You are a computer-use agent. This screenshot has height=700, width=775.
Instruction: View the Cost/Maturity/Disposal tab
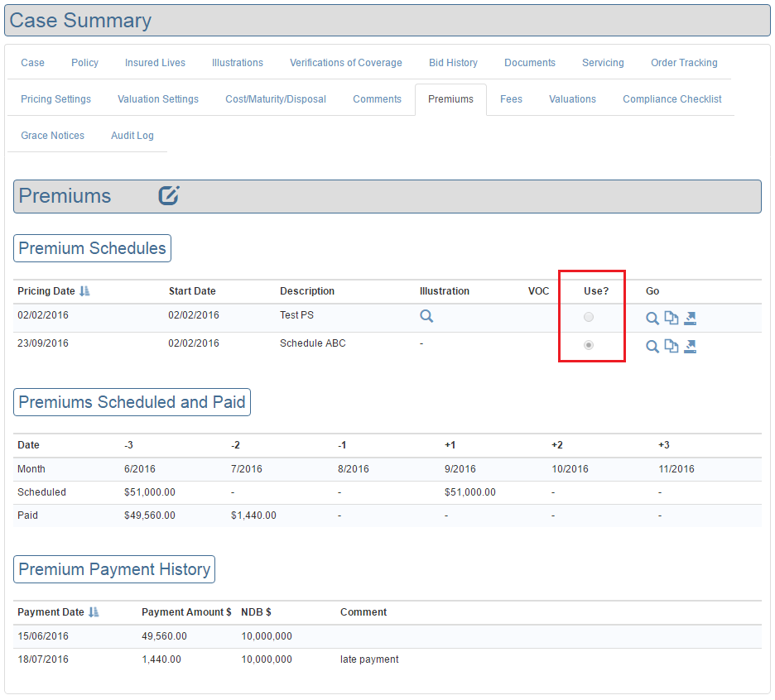pyautogui.click(x=276, y=99)
